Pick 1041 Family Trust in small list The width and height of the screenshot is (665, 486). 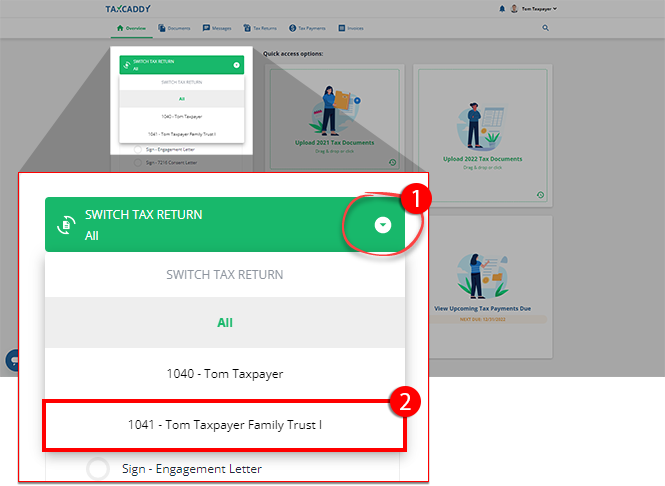tap(182, 134)
